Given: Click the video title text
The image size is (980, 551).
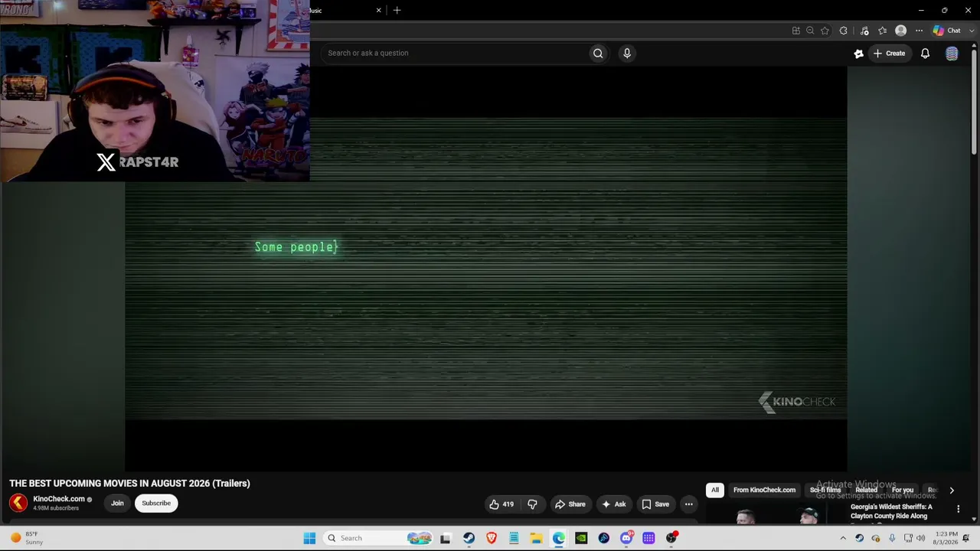Looking at the screenshot, I should pyautogui.click(x=130, y=484).
